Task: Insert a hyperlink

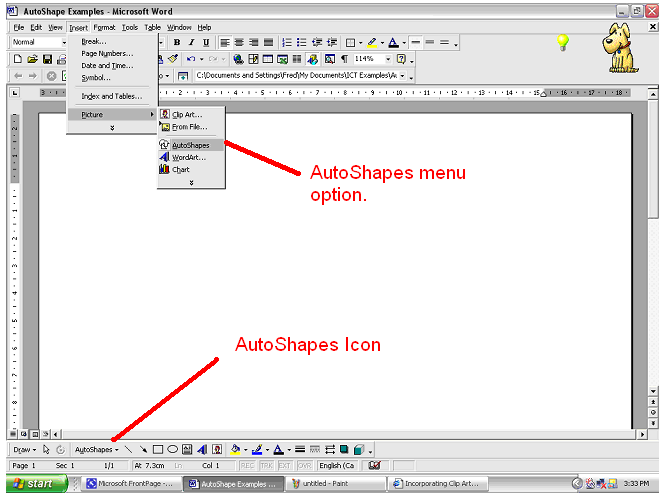Action: [x=238, y=59]
